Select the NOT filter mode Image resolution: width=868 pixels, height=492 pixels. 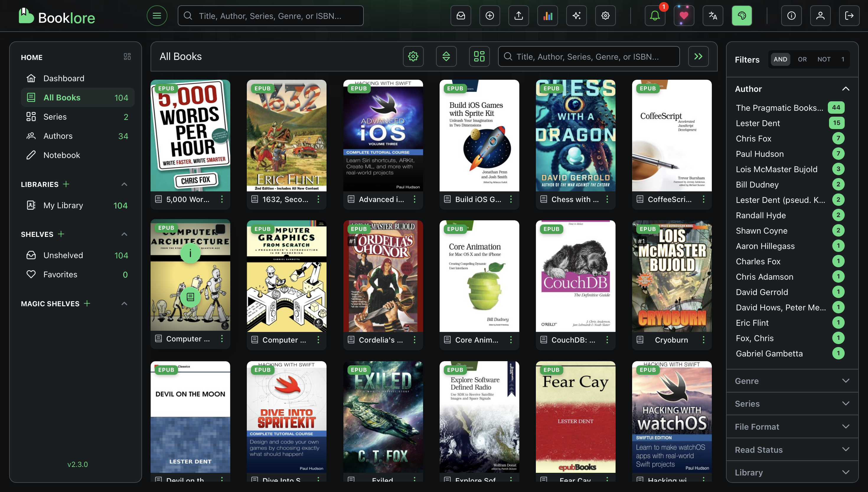(824, 59)
